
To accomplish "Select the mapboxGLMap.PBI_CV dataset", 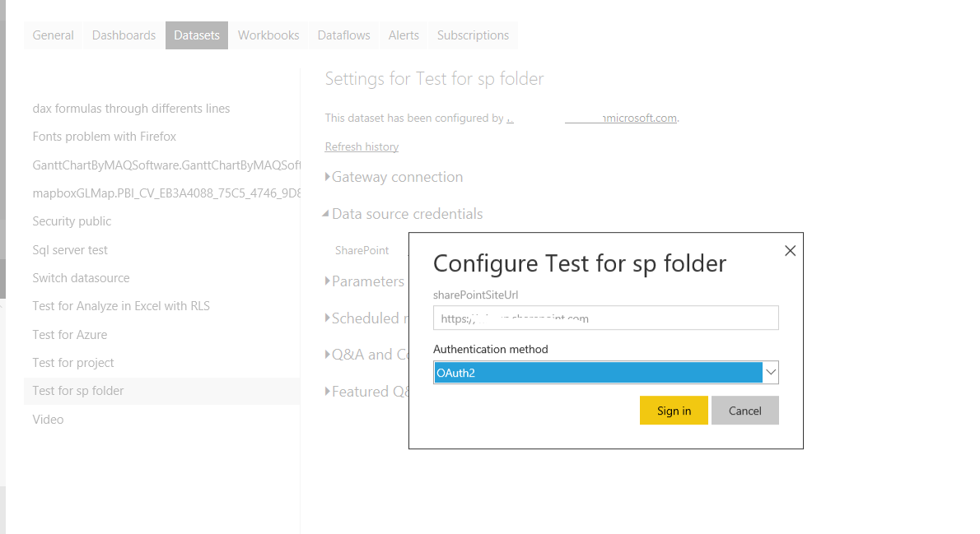I will 166,193.
